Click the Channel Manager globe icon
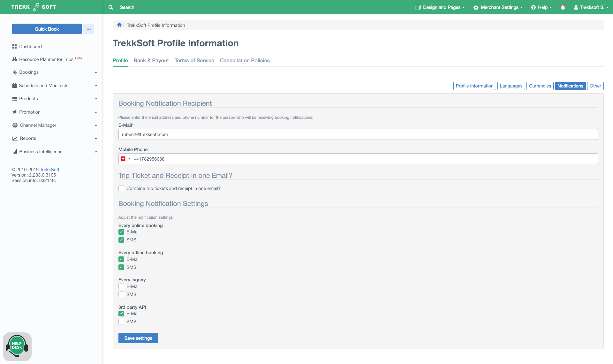Viewport: 613px width, 364px height. 15,125
